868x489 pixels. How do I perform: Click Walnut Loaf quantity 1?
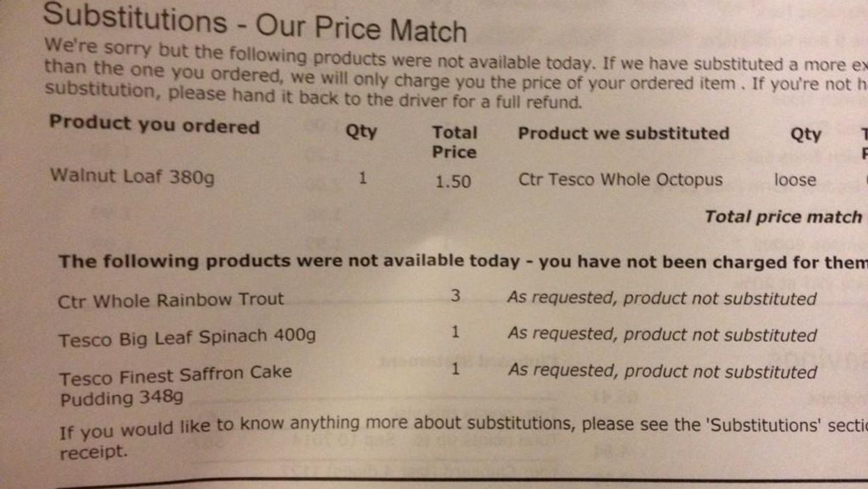click(362, 178)
